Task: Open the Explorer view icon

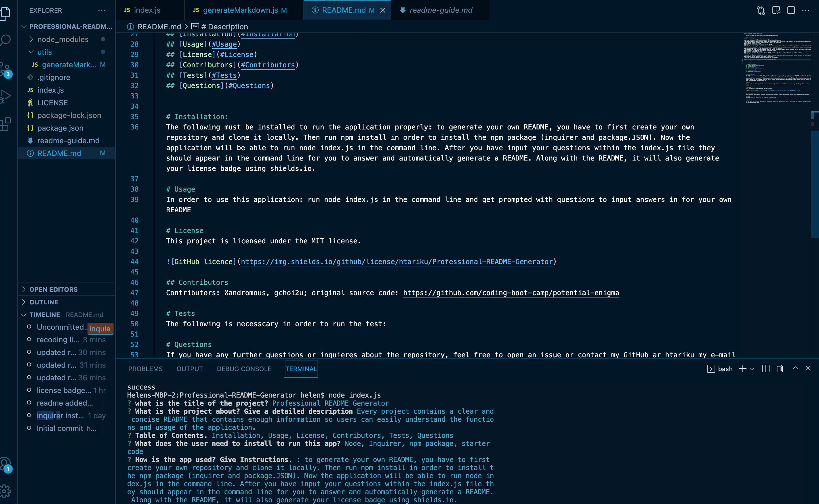Action: pyautogui.click(x=5, y=13)
